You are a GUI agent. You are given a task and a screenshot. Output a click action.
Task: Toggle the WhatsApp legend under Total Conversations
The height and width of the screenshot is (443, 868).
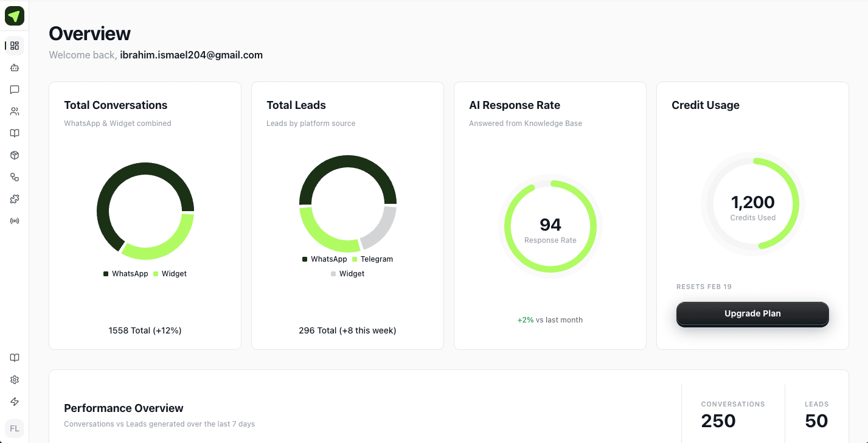click(x=126, y=273)
